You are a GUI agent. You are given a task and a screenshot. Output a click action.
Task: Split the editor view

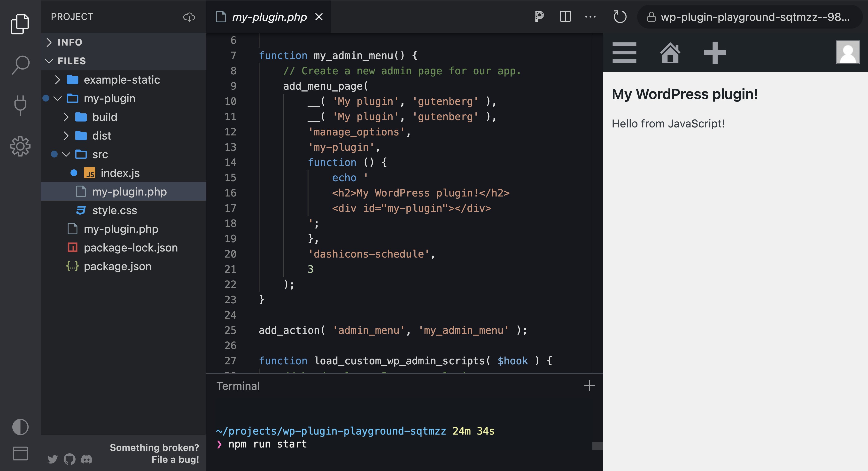(565, 16)
